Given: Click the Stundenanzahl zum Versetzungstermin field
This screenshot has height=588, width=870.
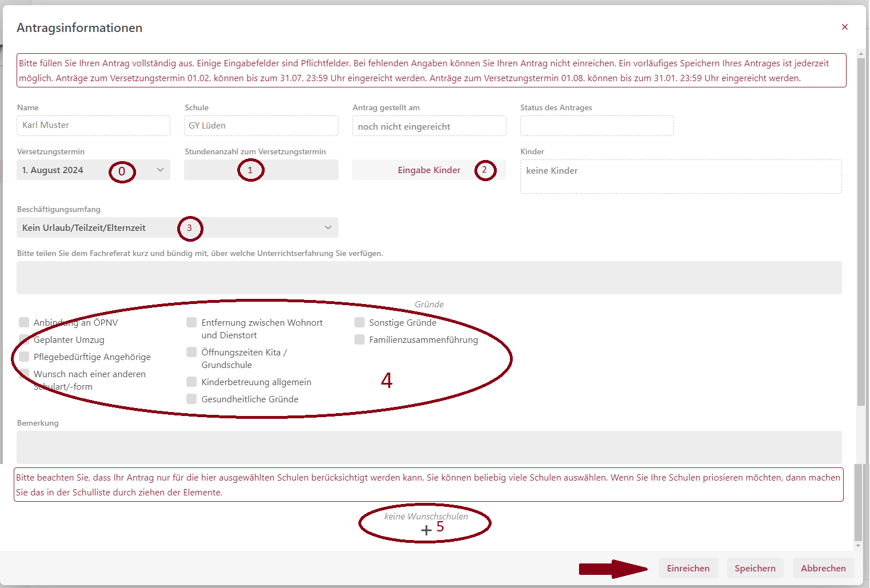Looking at the screenshot, I should [261, 170].
